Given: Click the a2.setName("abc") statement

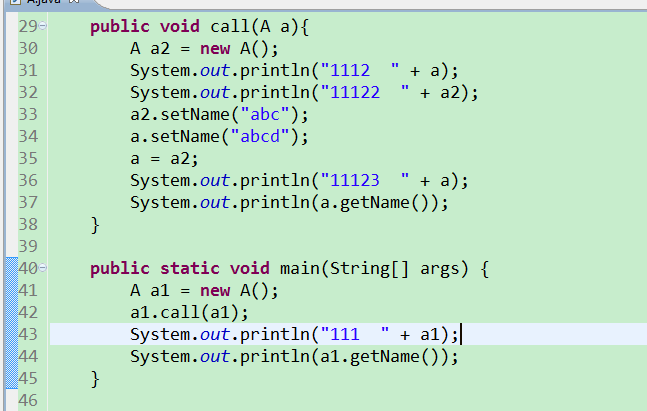Looking at the screenshot, I should pyautogui.click(x=219, y=114).
